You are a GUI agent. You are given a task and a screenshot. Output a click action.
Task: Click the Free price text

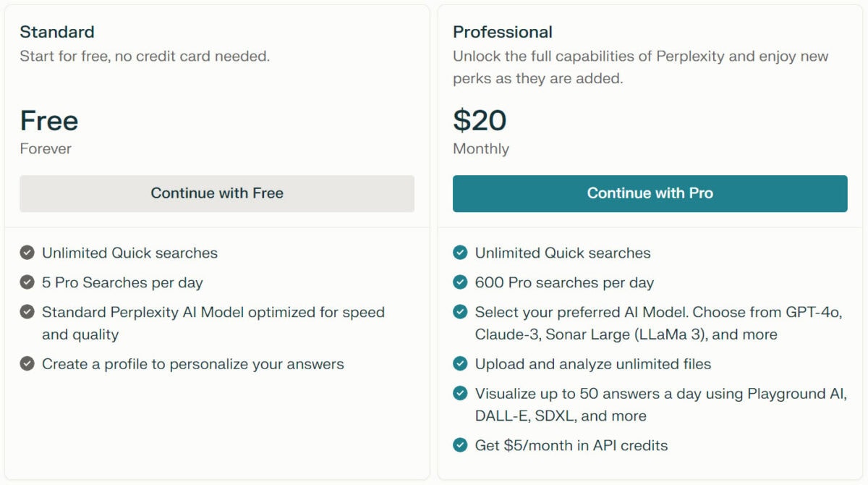(x=49, y=120)
